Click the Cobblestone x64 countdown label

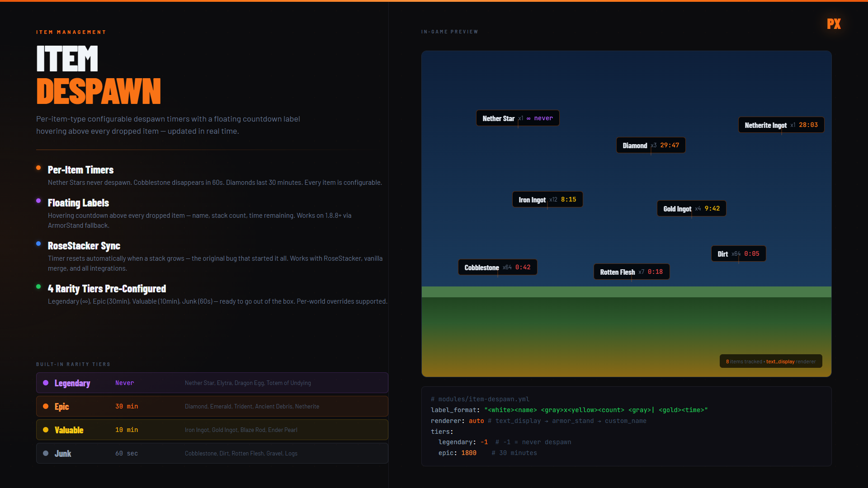pyautogui.click(x=497, y=267)
